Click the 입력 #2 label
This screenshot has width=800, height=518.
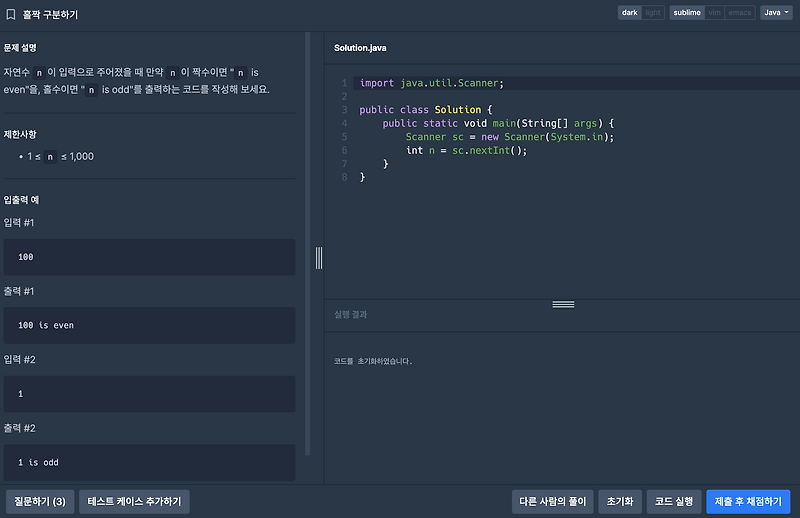(x=19, y=360)
